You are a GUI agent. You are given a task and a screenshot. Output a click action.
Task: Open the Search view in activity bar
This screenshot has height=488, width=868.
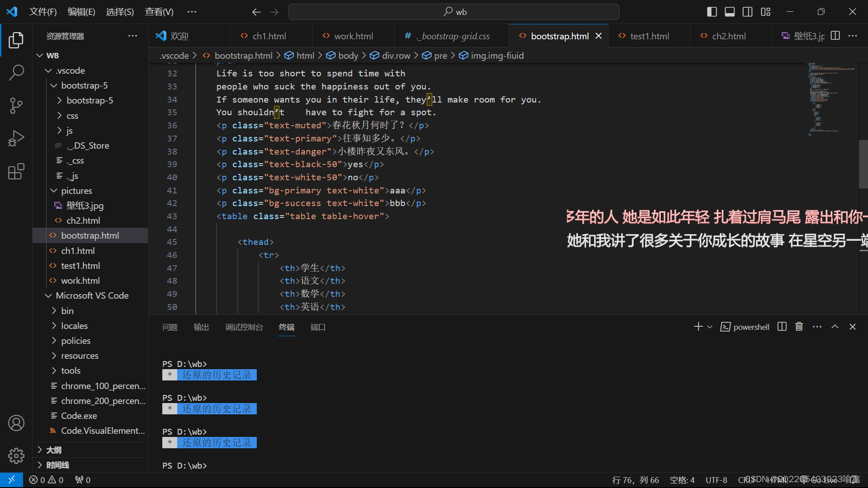pyautogui.click(x=16, y=72)
